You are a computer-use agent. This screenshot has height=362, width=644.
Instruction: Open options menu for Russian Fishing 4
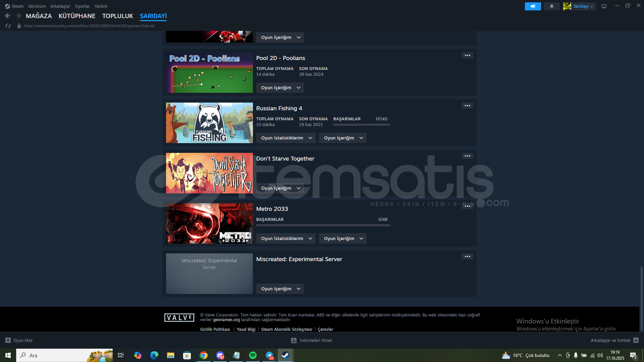467,106
